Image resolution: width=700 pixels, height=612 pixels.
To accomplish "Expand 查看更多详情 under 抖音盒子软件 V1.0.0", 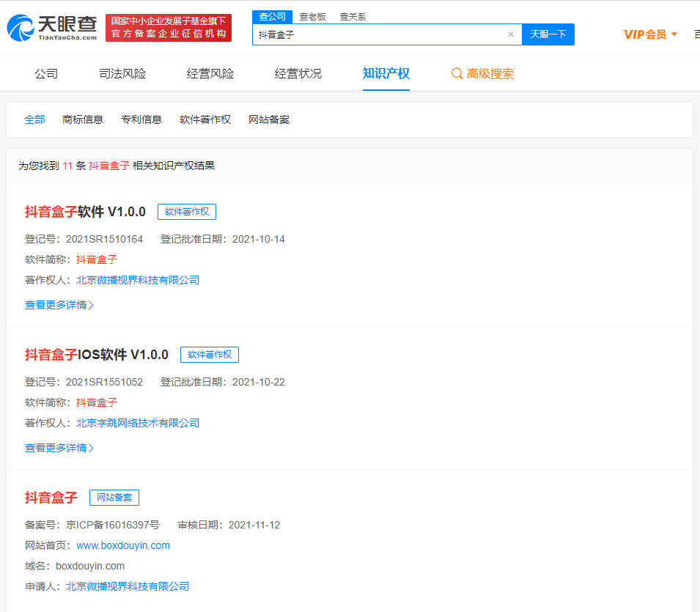I will click(59, 305).
